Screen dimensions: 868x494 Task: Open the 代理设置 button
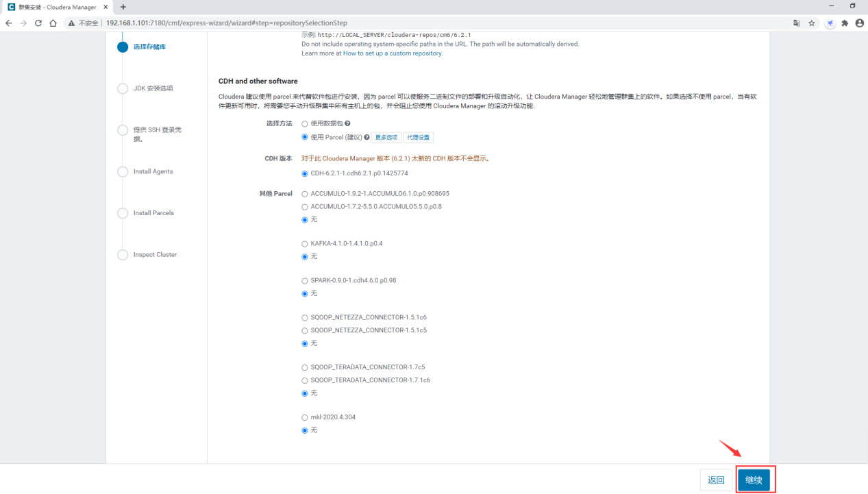[x=419, y=138]
